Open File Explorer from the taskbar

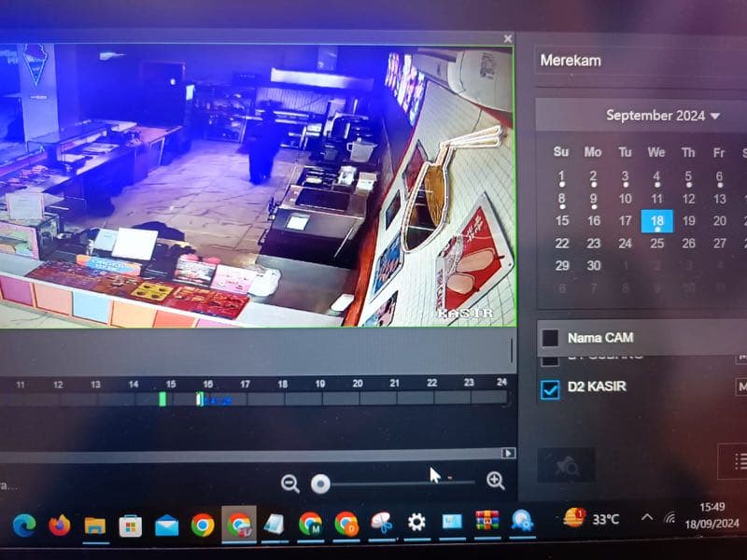click(95, 525)
